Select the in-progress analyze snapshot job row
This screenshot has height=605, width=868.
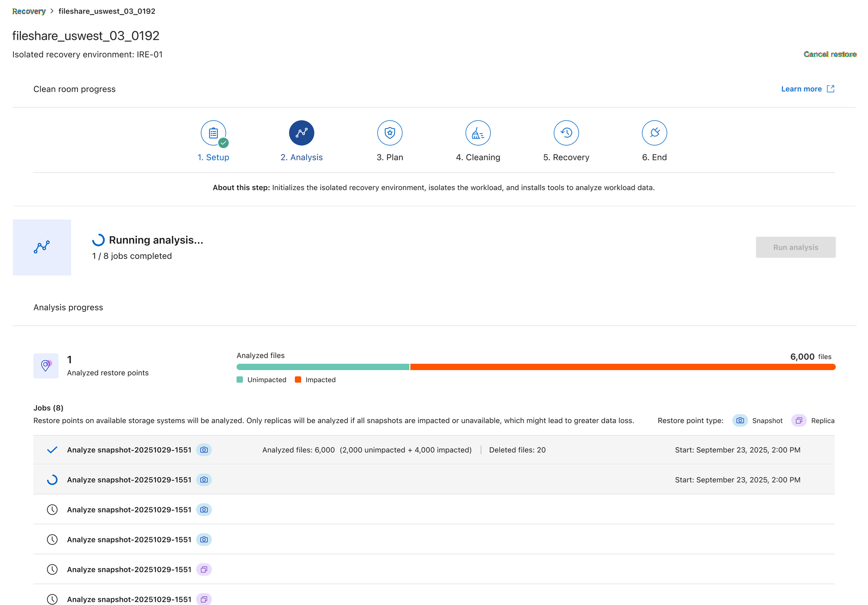pyautogui.click(x=129, y=479)
